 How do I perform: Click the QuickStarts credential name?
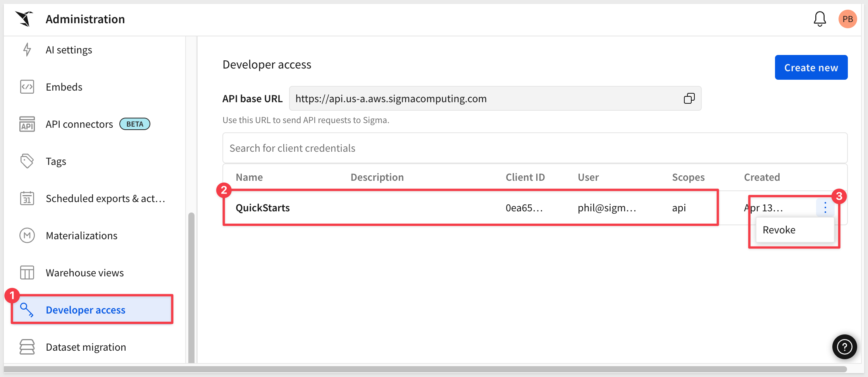coord(263,208)
